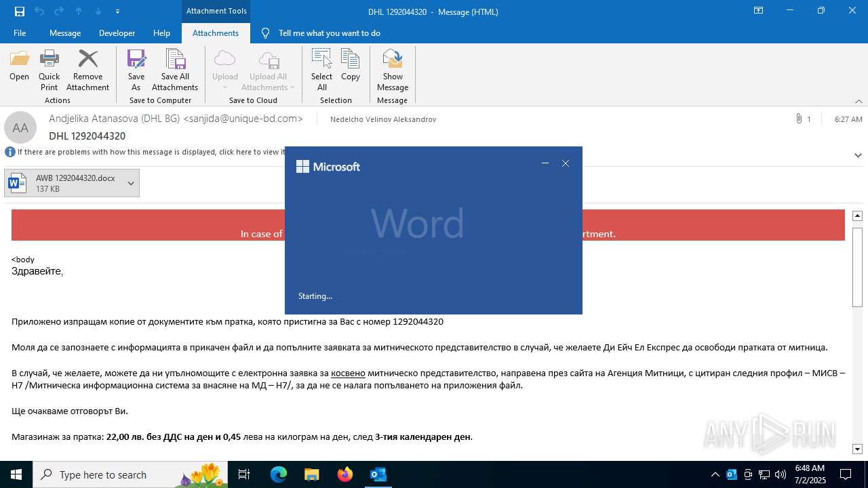868x488 pixels.
Task: Click the underlined word косвено
Action: tap(348, 373)
